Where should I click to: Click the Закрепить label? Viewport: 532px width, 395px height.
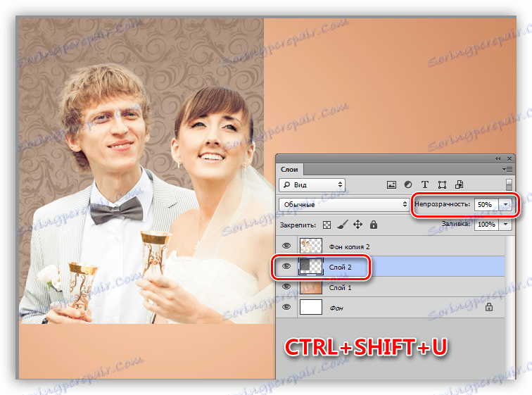click(298, 225)
